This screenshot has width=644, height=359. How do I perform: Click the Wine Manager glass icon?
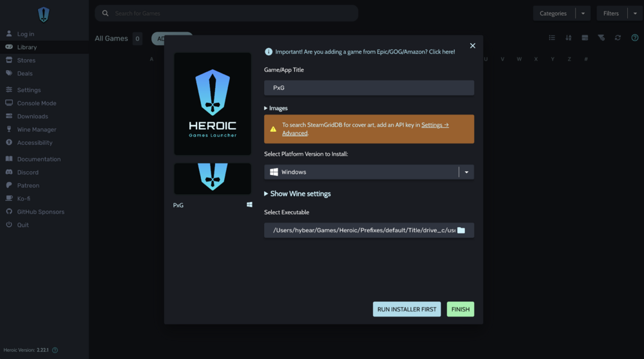[x=9, y=129]
